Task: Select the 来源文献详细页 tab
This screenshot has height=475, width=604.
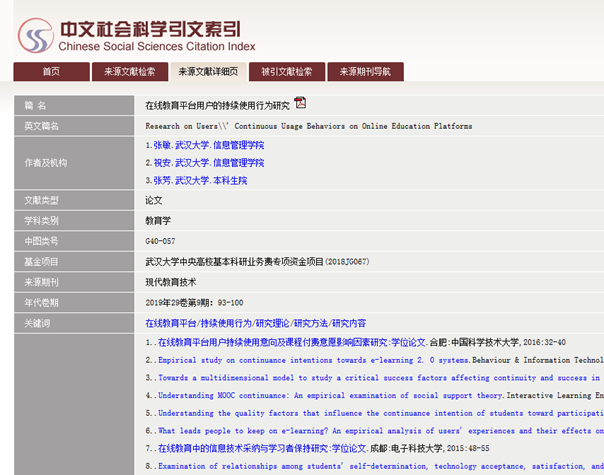Action: (208, 72)
